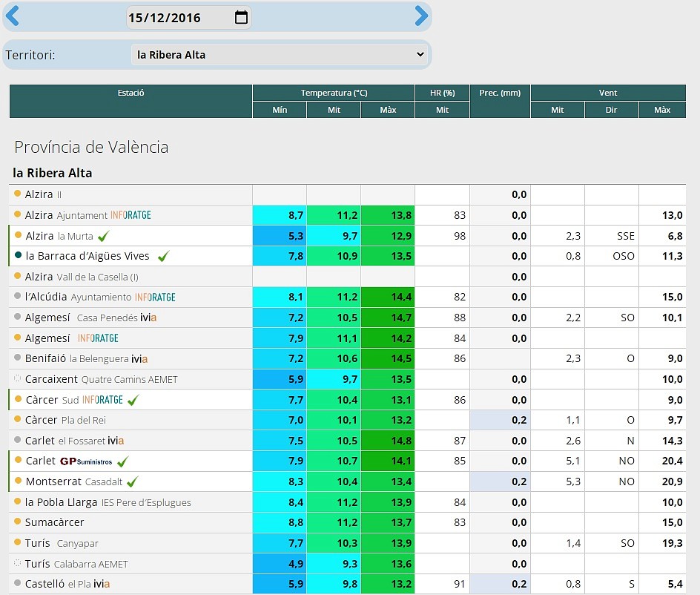Image resolution: width=700 pixels, height=595 pixels.
Task: Open station Sumacàrcer
Action: point(54,522)
